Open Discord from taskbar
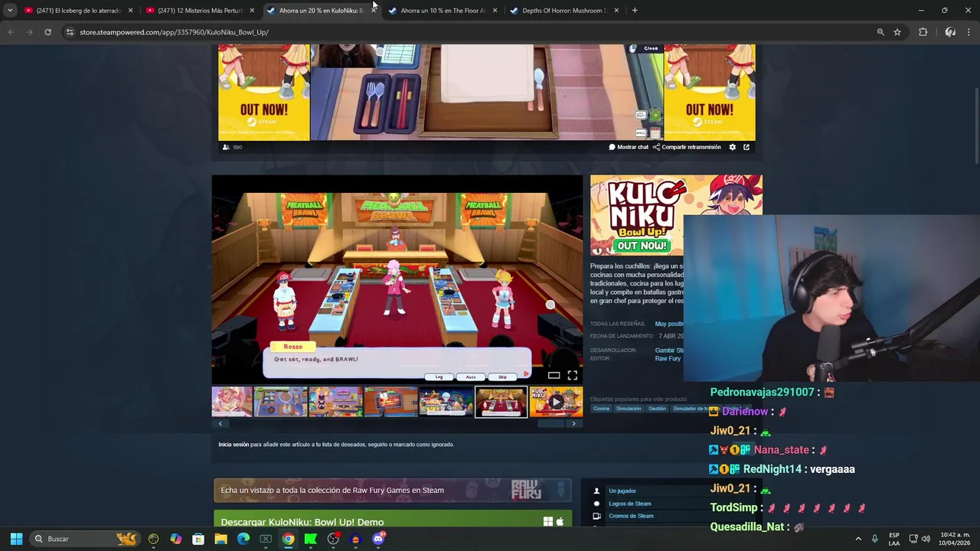The width and height of the screenshot is (980, 551). (377, 539)
